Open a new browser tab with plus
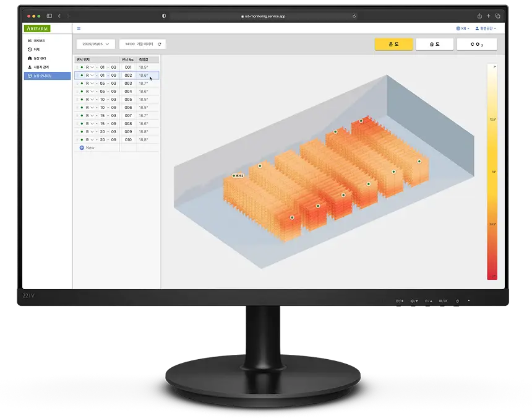 (x=489, y=15)
